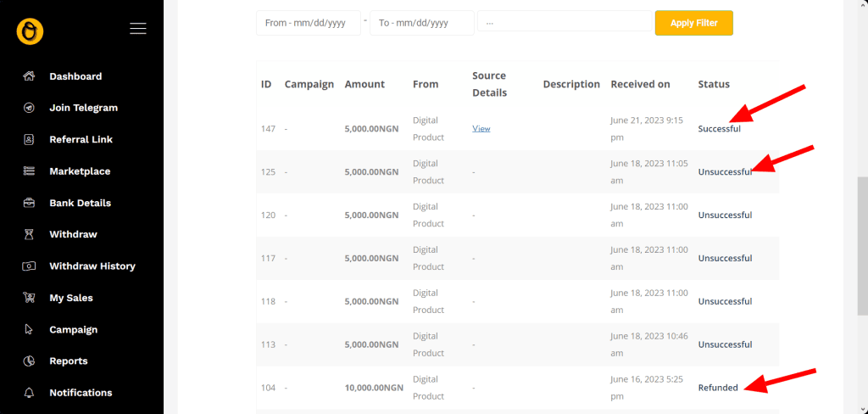Open the Reports menu item

[68, 361]
